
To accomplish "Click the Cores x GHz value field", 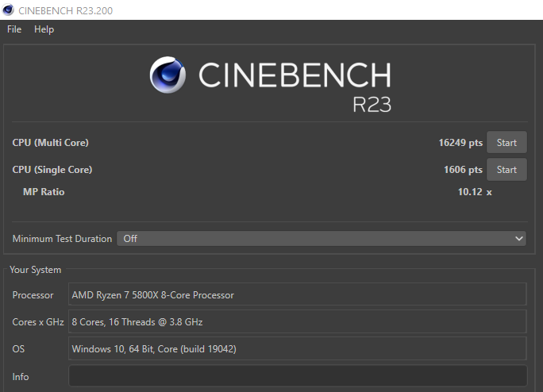I will [298, 321].
